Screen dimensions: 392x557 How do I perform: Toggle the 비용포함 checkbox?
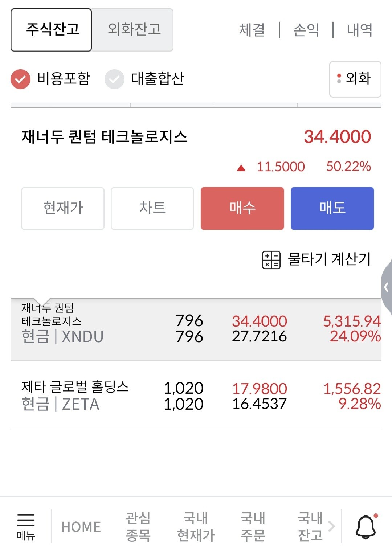pyautogui.click(x=20, y=79)
